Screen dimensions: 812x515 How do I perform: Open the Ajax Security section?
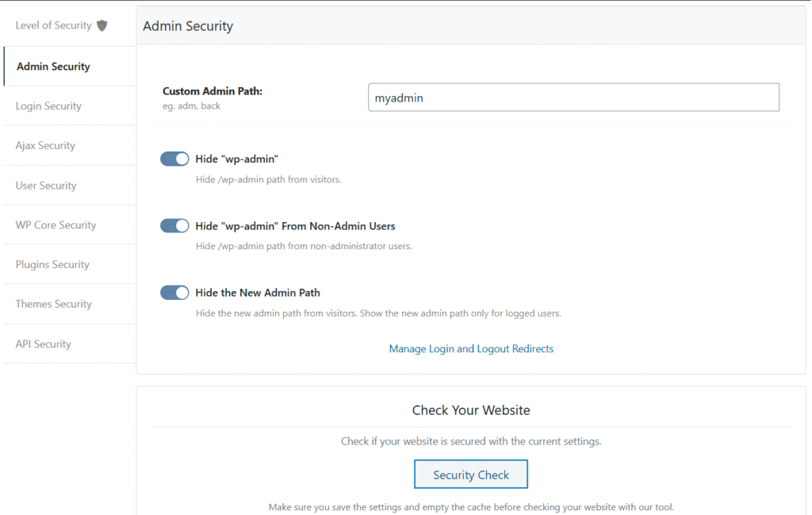pos(45,146)
